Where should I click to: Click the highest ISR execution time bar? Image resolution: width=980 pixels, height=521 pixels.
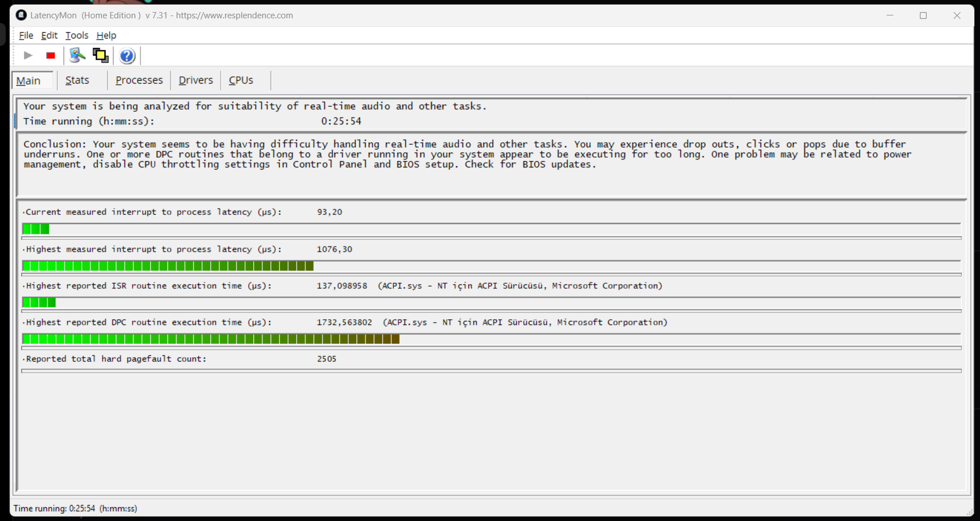point(491,303)
